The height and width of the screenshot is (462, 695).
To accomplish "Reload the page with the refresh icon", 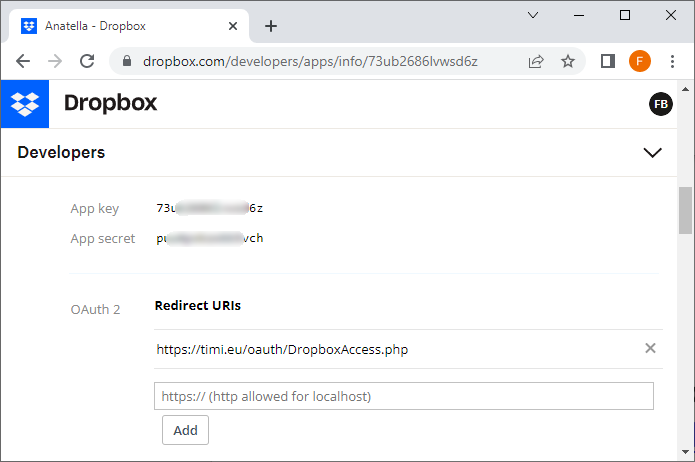I will click(x=87, y=61).
